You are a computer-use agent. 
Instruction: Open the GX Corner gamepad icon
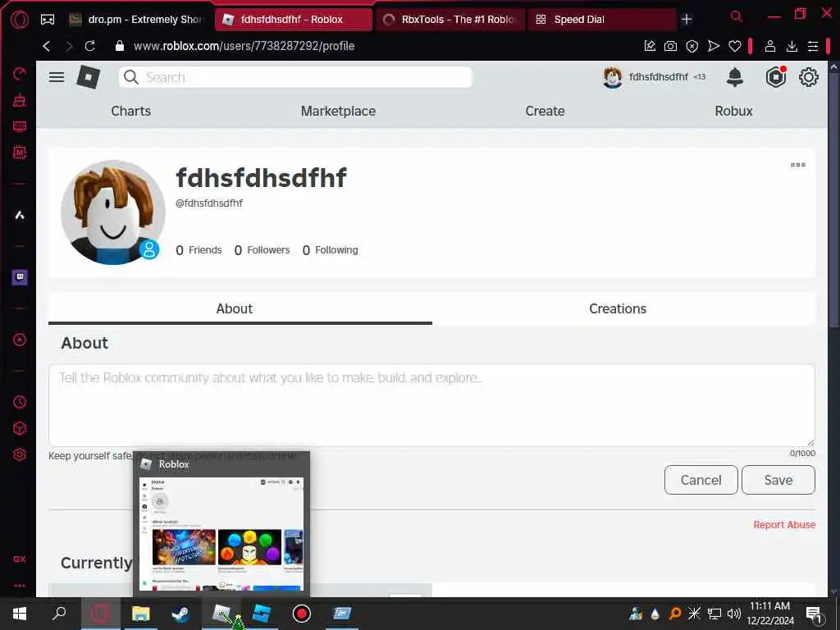pos(47,20)
